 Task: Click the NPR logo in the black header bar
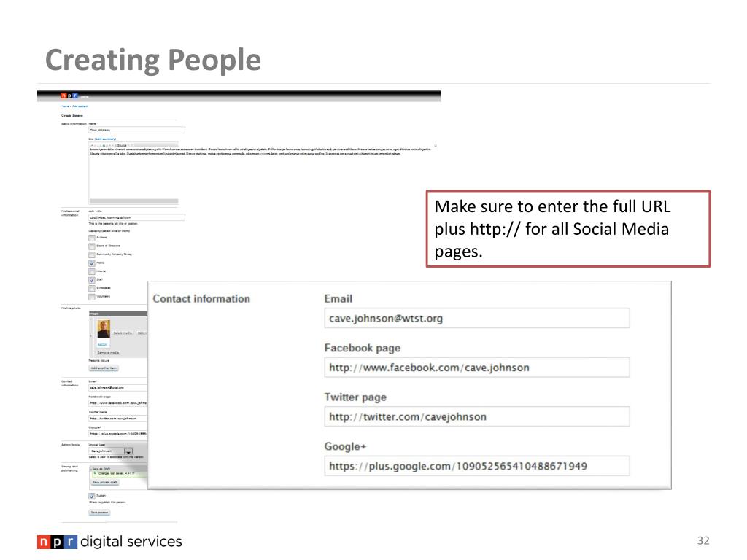(69, 96)
